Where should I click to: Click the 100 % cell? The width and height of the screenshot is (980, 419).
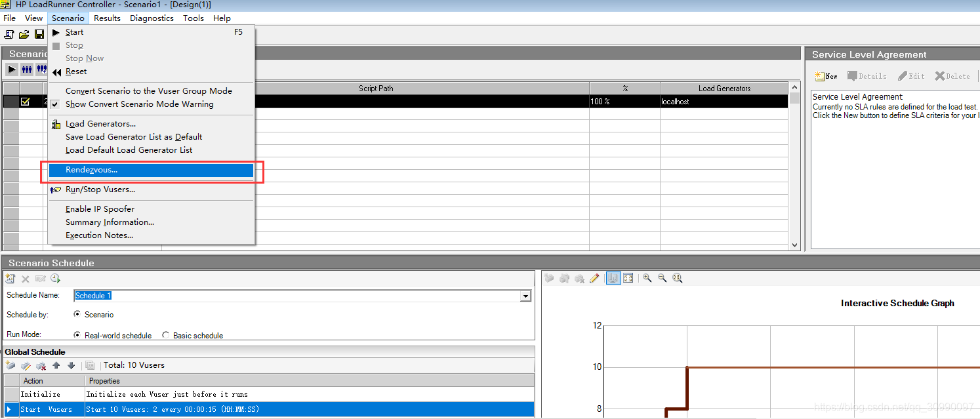click(625, 102)
